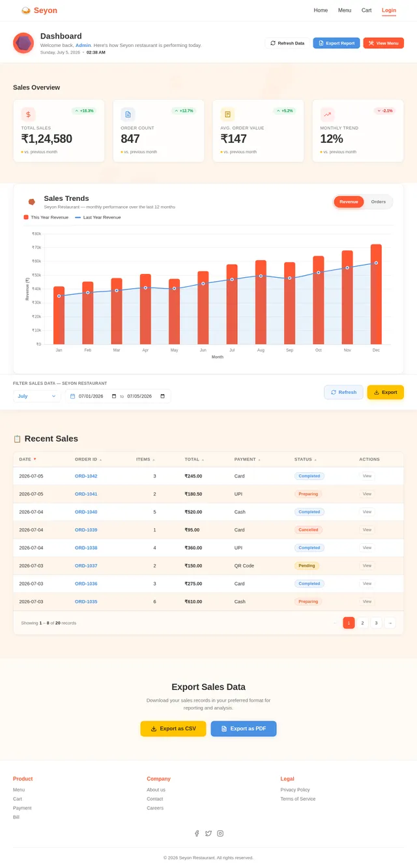Open the Twitter social icon
Screen dimensions: 417x868
pyautogui.click(x=208, y=833)
